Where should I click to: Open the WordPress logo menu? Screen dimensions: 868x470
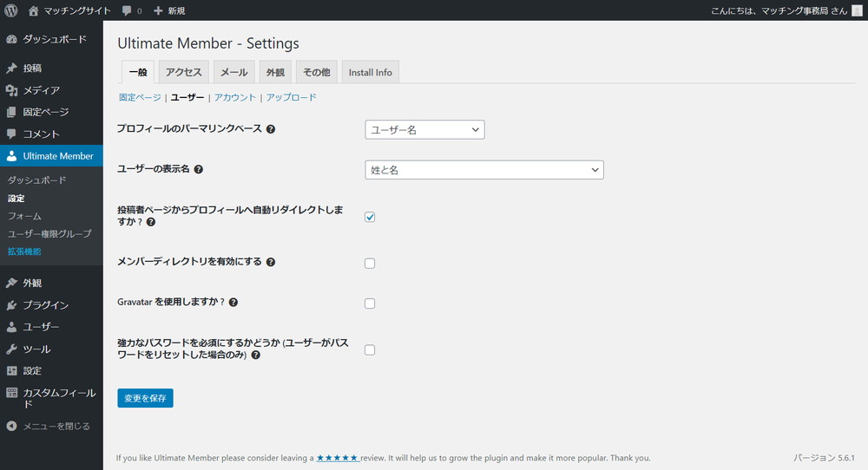click(11, 10)
